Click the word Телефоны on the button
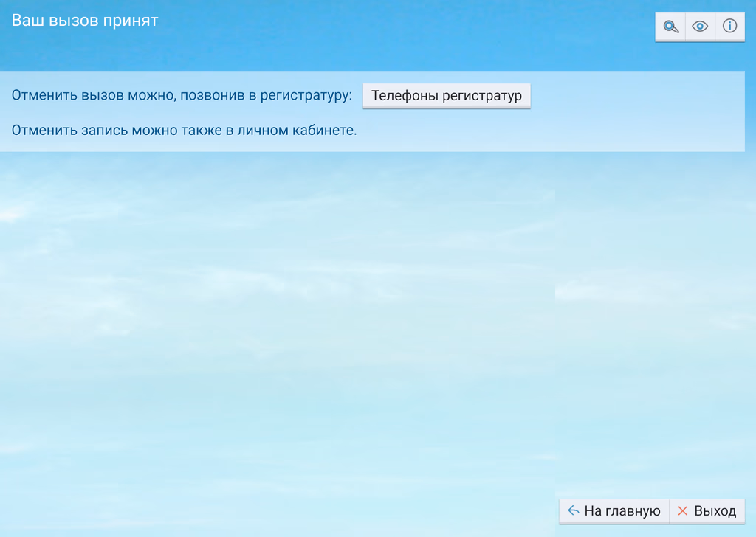The height and width of the screenshot is (537, 756). (405, 96)
